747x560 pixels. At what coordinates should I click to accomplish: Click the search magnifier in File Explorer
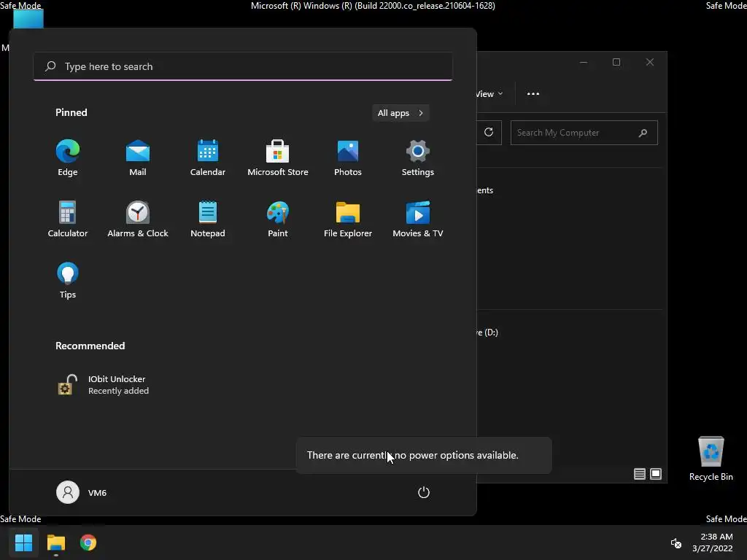(x=643, y=133)
